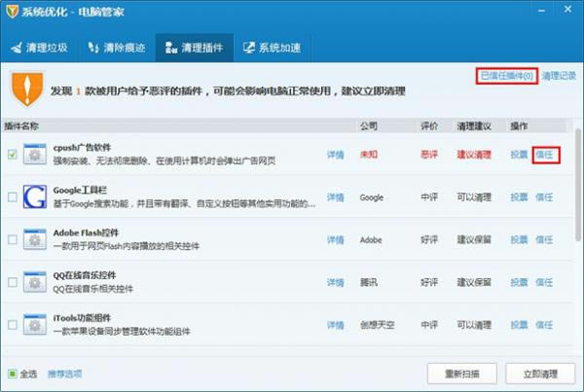Image resolution: width=584 pixels, height=392 pixels.
Task: Click the 重新扫描 button
Action: [x=462, y=374]
